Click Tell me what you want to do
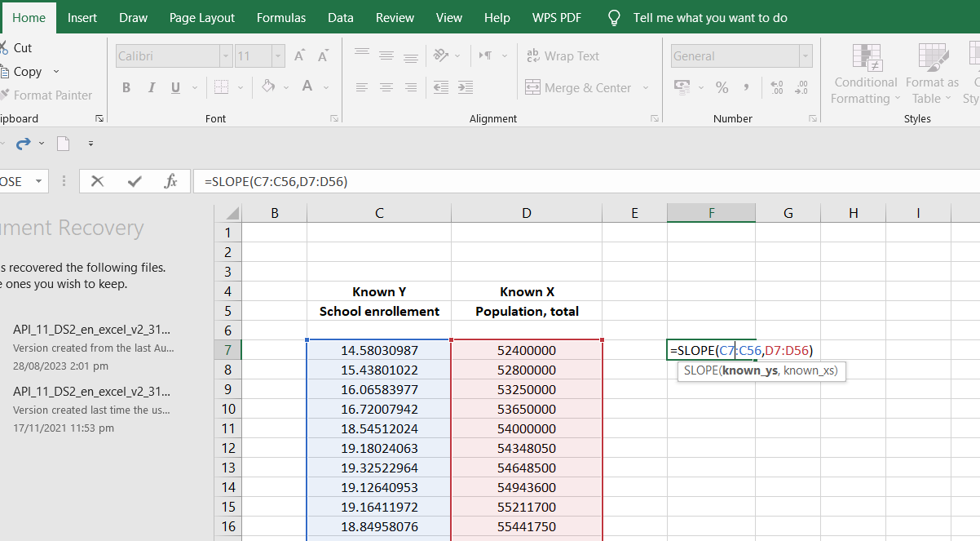This screenshot has height=541, width=980. (710, 17)
